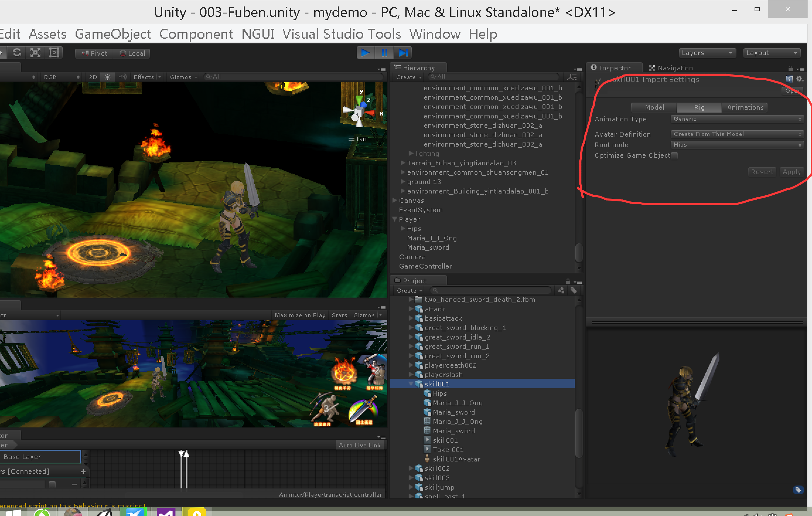The width and height of the screenshot is (812, 516).
Task: Click the Scene view search field
Action: coord(294,77)
